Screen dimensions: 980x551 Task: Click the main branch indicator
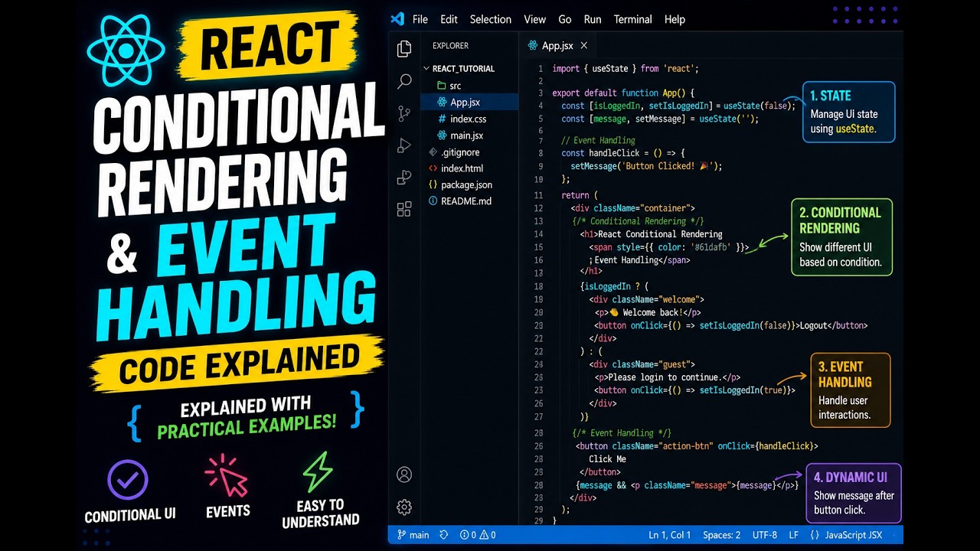click(x=413, y=535)
